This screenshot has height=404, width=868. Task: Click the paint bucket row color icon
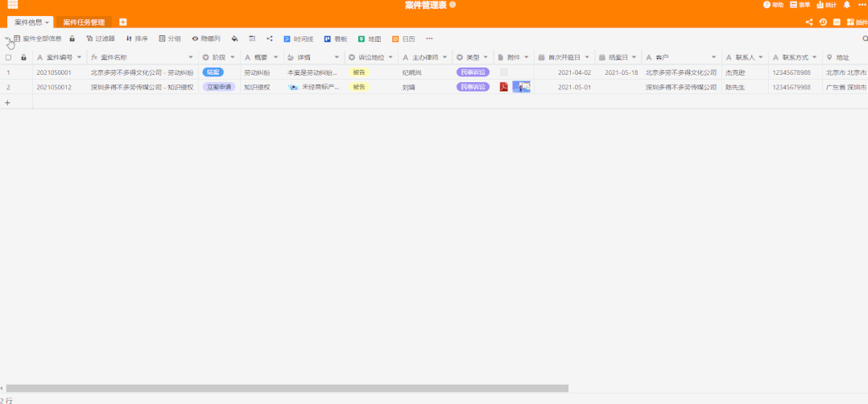tap(234, 39)
